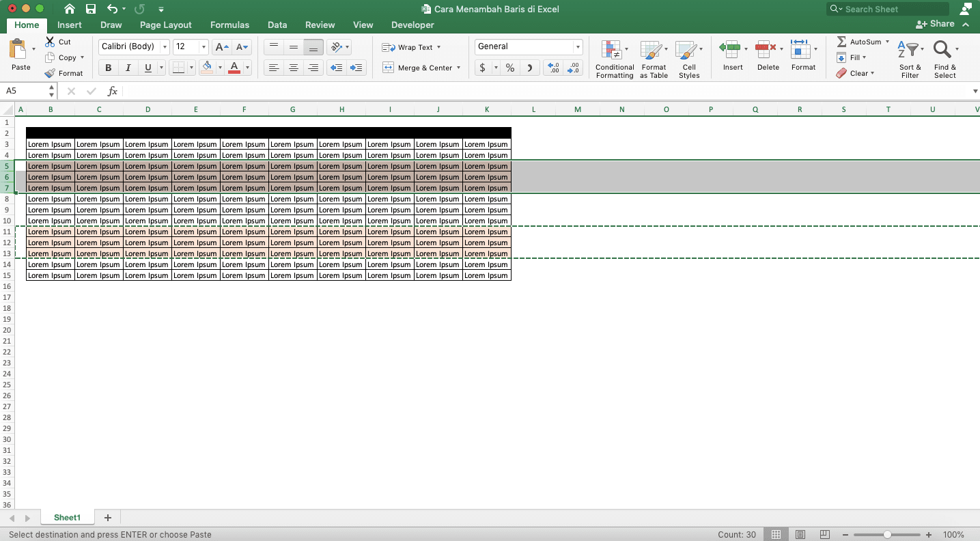Zoom out with the minus button
Viewport: 980px width, 541px height.
[x=845, y=535]
